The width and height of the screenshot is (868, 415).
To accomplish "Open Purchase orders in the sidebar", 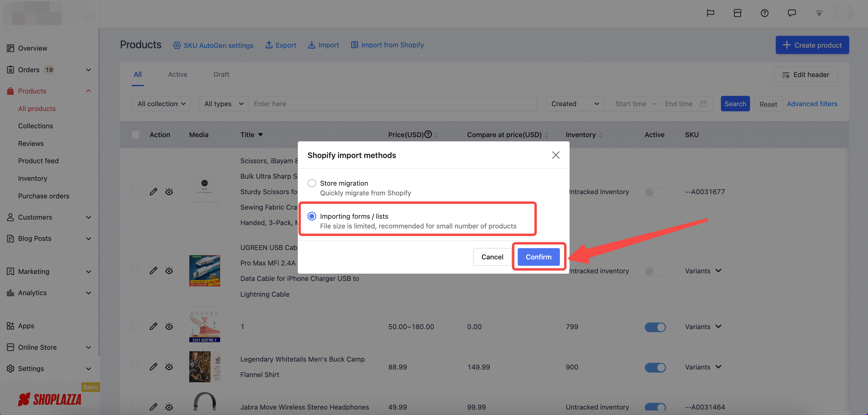I will pos(43,196).
